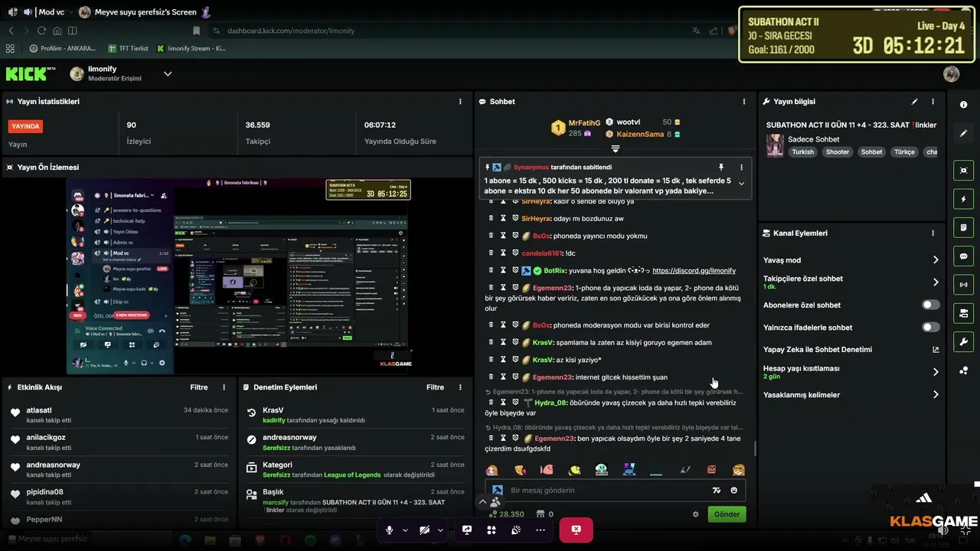Viewport: 980px width, 551px height.
Task: Expand Yasaklanmış kelimeler settings
Action: coord(936,395)
